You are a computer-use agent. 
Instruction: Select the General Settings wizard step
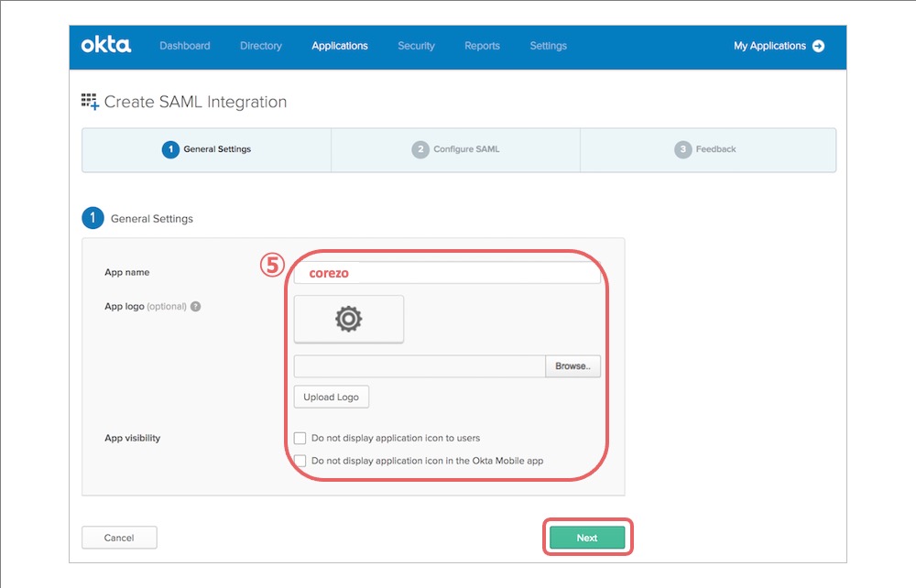tap(207, 149)
